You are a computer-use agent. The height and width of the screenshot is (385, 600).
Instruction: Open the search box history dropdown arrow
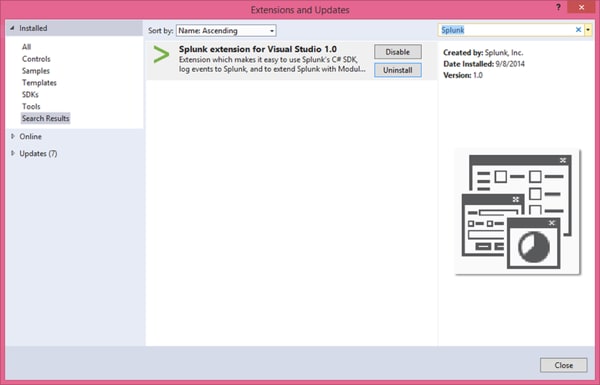(588, 30)
